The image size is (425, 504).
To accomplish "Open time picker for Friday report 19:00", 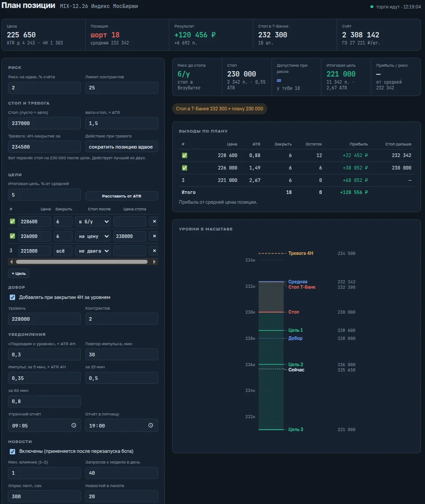I will [151, 425].
